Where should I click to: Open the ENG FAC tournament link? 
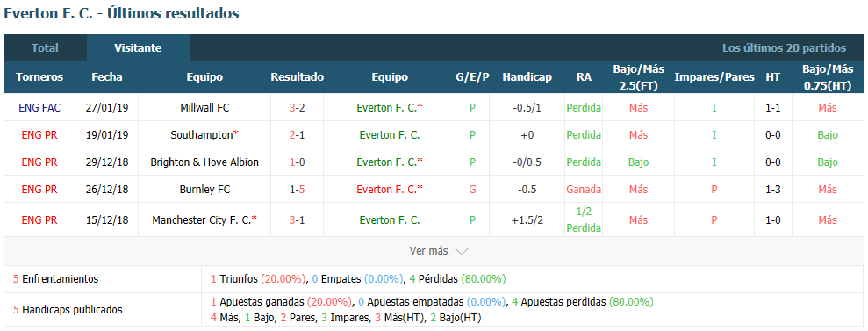39,108
